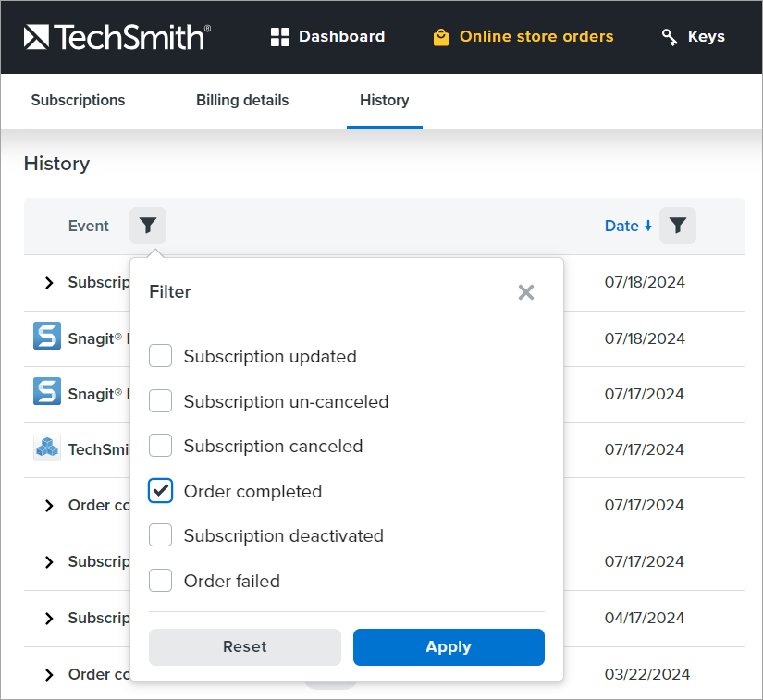Uncheck the Order completed checkbox
The height and width of the screenshot is (700, 763).
coord(161,491)
